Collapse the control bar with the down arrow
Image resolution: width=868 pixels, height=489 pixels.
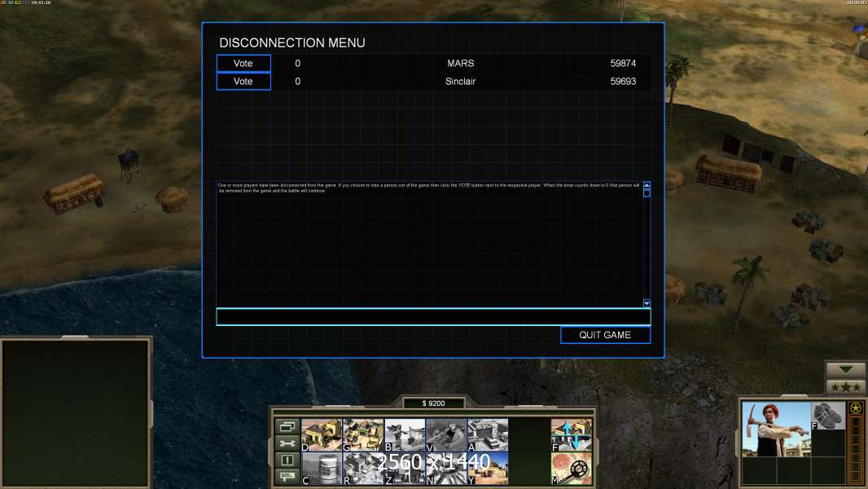(845, 369)
